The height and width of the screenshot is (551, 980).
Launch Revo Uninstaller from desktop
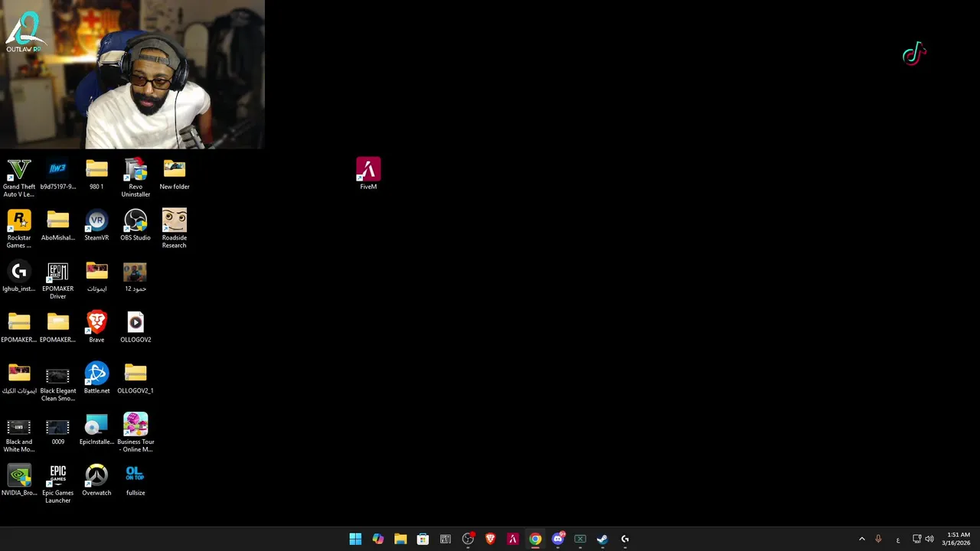[136, 178]
